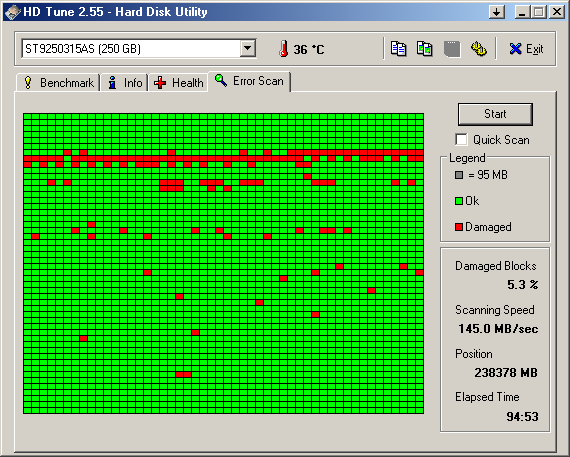The image size is (570, 457).
Task: Exit the application via Exit button
Action: [x=526, y=49]
